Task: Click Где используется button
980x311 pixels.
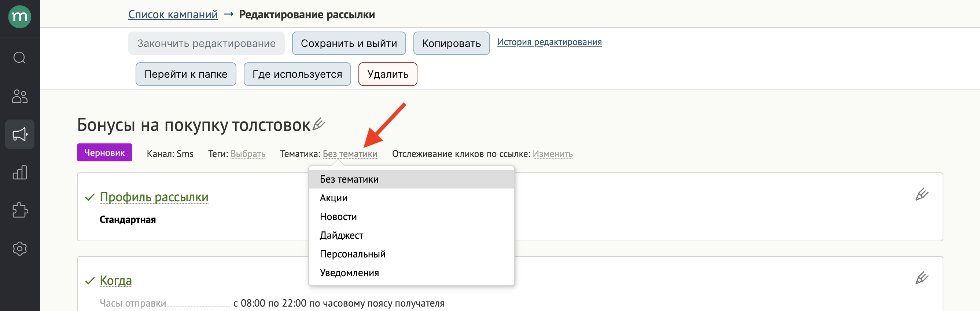Action: (298, 74)
